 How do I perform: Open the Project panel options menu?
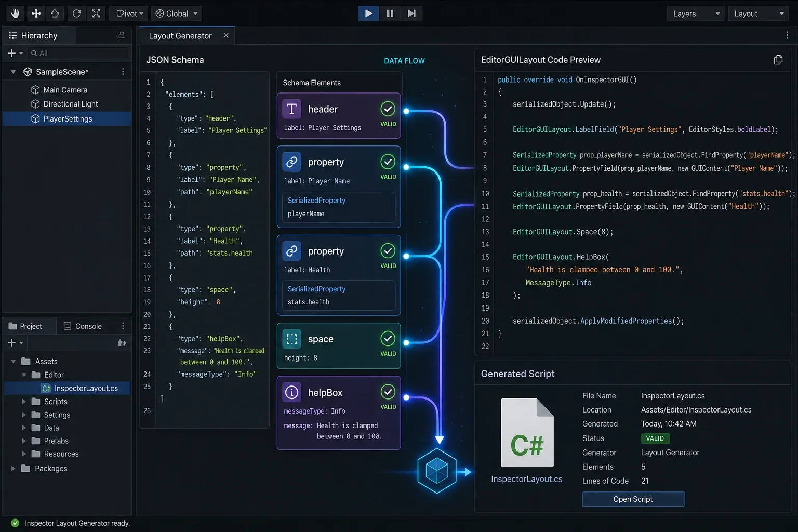tap(123, 326)
